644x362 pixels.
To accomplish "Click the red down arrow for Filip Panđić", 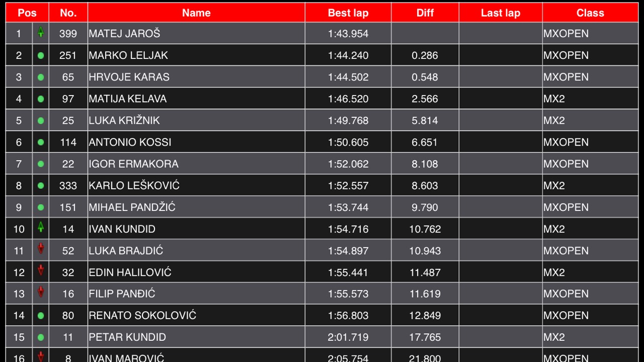I will 41,293.
